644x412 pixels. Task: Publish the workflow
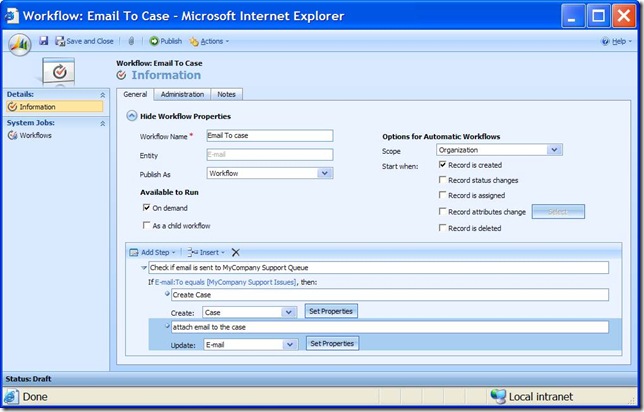tap(166, 41)
